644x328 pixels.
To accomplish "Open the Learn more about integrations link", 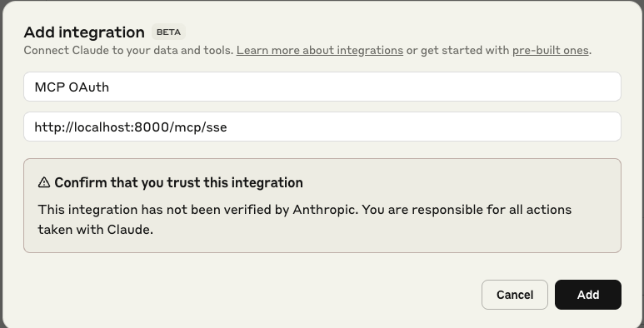I will (x=320, y=51).
